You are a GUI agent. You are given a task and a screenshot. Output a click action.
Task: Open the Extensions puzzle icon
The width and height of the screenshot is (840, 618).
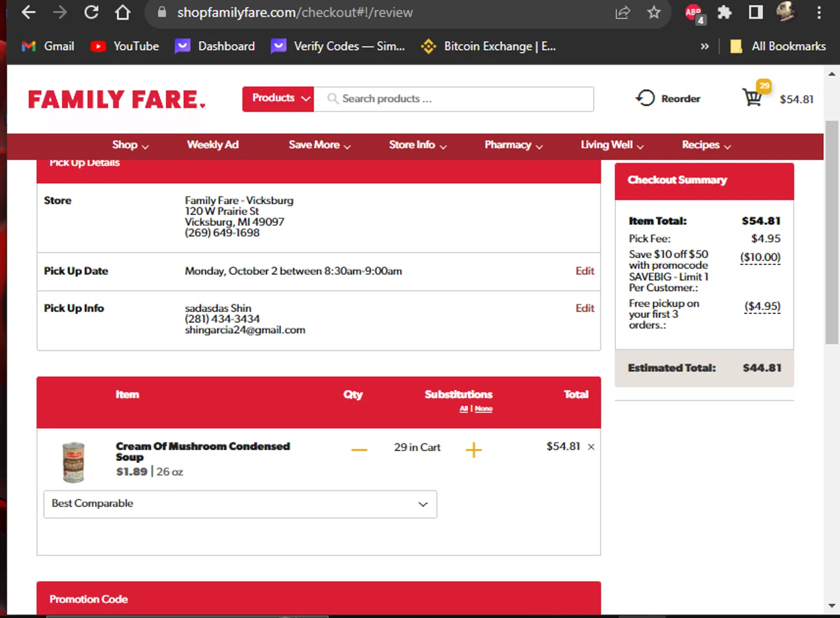point(725,12)
